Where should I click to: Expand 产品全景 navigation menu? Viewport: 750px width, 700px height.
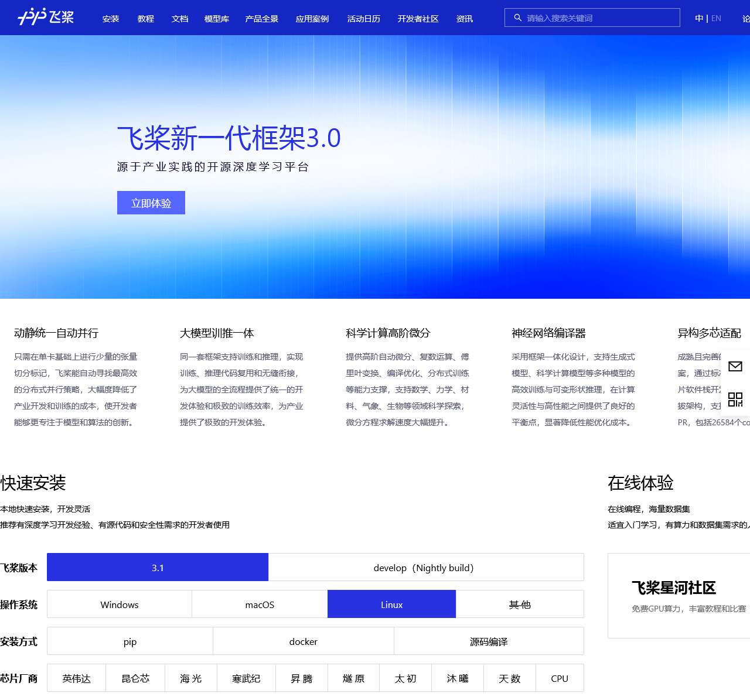(x=262, y=19)
